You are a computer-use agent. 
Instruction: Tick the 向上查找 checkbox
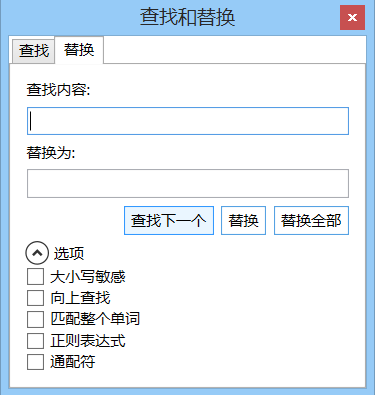35,298
